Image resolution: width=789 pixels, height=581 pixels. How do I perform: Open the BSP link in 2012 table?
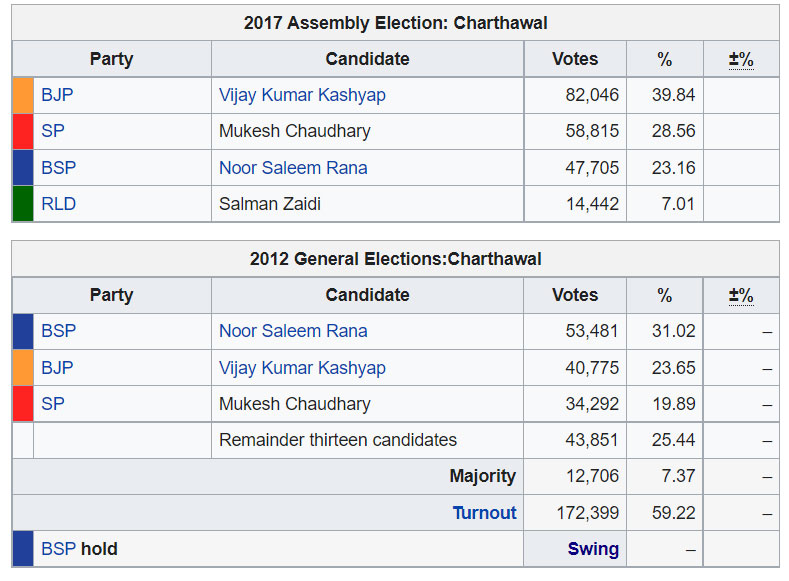[x=58, y=331]
